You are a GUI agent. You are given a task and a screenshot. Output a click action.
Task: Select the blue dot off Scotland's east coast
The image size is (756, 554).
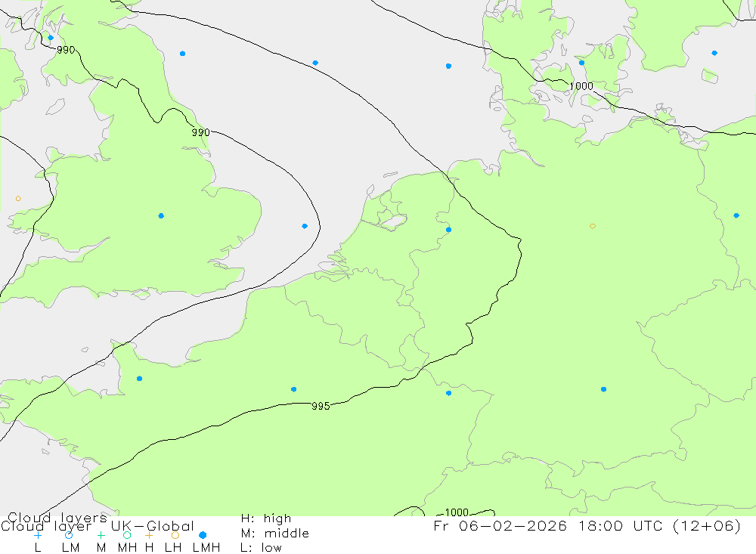pyautogui.click(x=182, y=54)
